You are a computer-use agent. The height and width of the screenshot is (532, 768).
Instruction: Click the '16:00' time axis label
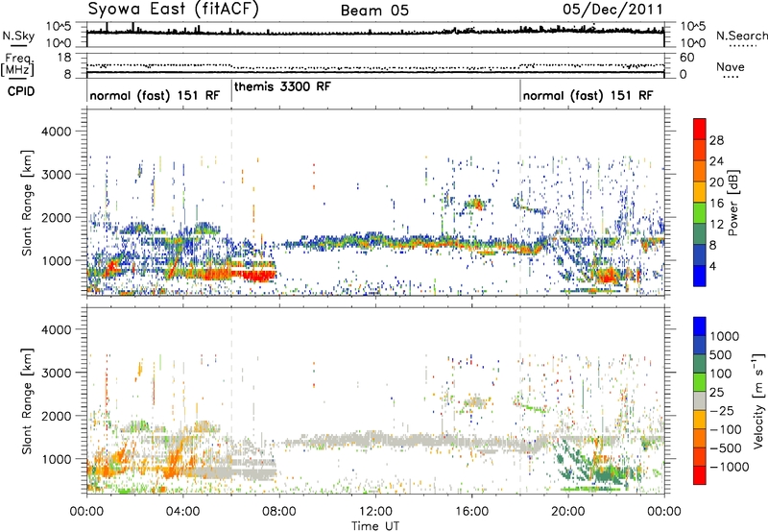[471, 512]
